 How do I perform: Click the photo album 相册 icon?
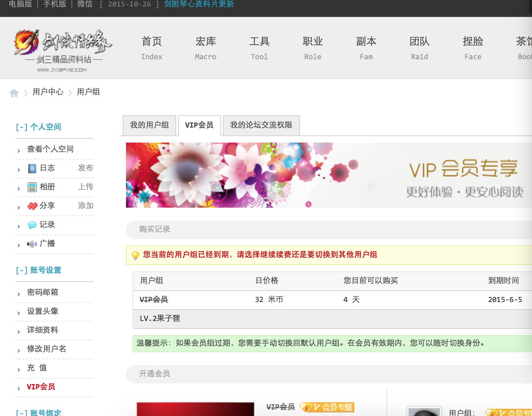click(x=32, y=187)
